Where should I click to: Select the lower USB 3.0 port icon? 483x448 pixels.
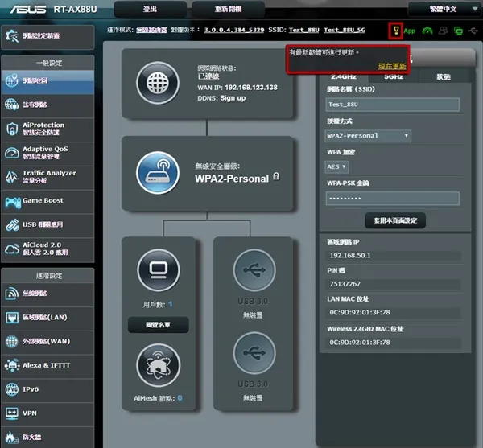254,353
